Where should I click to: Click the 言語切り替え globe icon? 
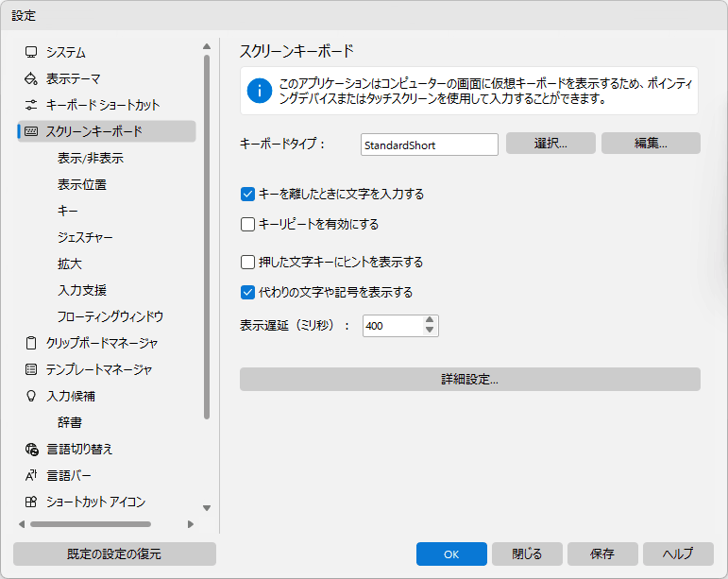coord(31,449)
